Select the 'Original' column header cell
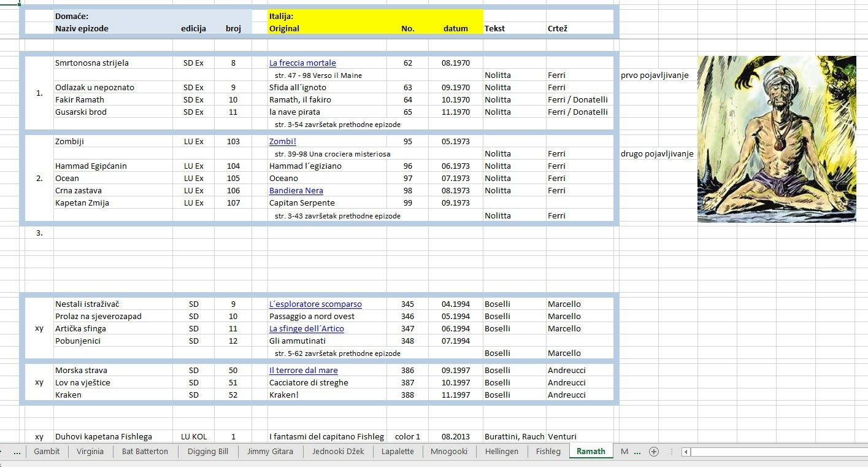868x467 pixels. [327, 28]
